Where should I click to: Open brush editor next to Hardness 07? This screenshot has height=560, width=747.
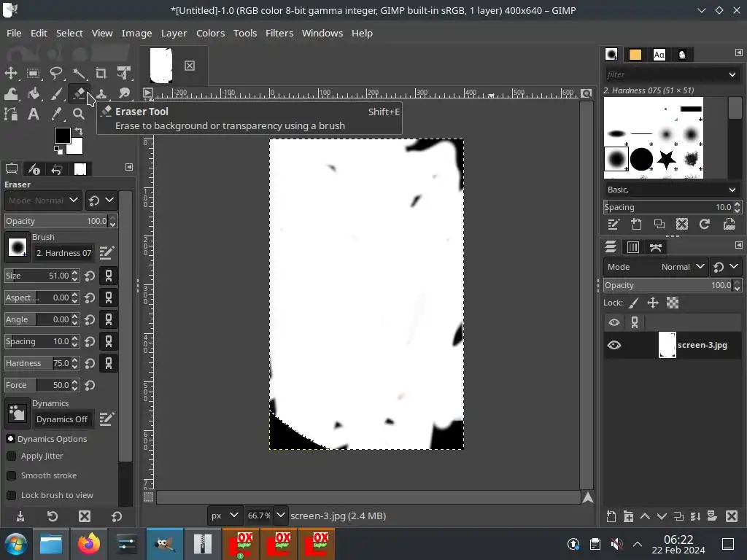(x=107, y=253)
